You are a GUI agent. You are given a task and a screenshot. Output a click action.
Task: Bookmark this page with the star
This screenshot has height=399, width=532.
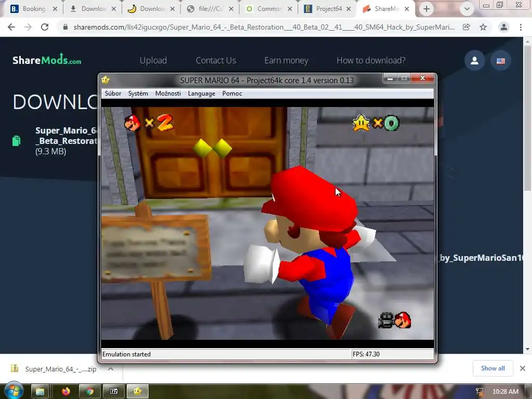coord(483,27)
